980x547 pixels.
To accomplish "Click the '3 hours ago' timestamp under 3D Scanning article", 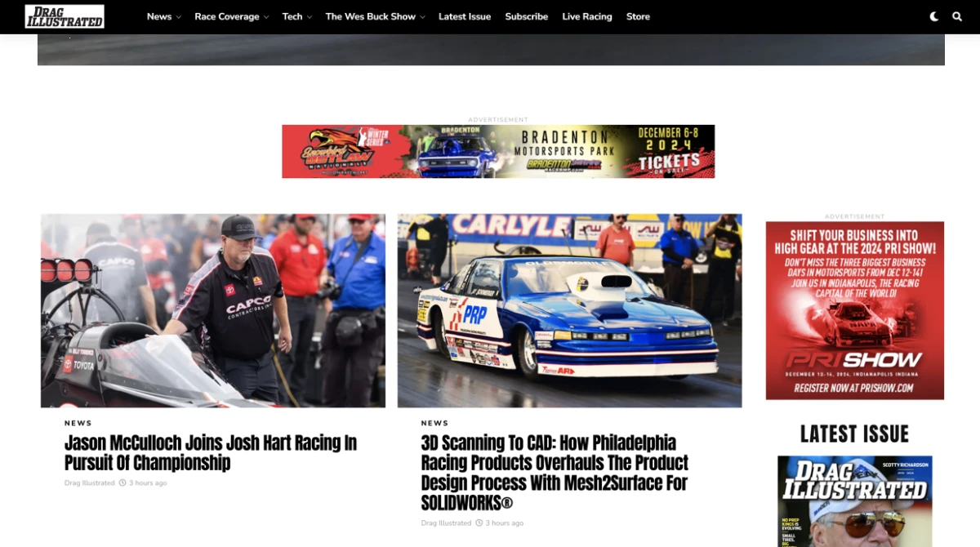I will [x=505, y=523].
